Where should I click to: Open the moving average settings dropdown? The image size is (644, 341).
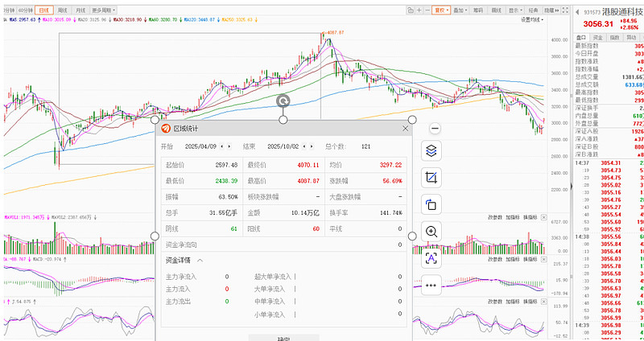(x=532, y=19)
